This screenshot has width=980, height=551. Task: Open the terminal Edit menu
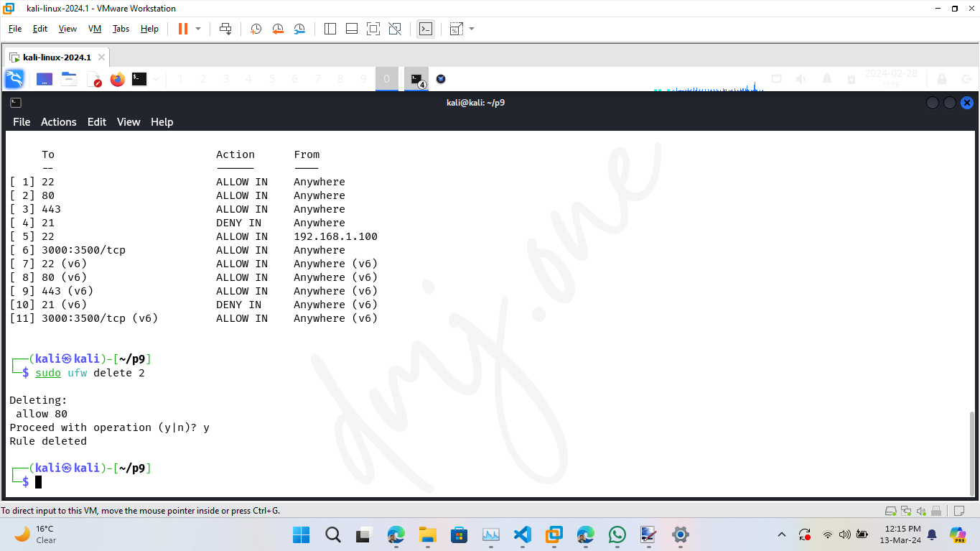click(97, 122)
